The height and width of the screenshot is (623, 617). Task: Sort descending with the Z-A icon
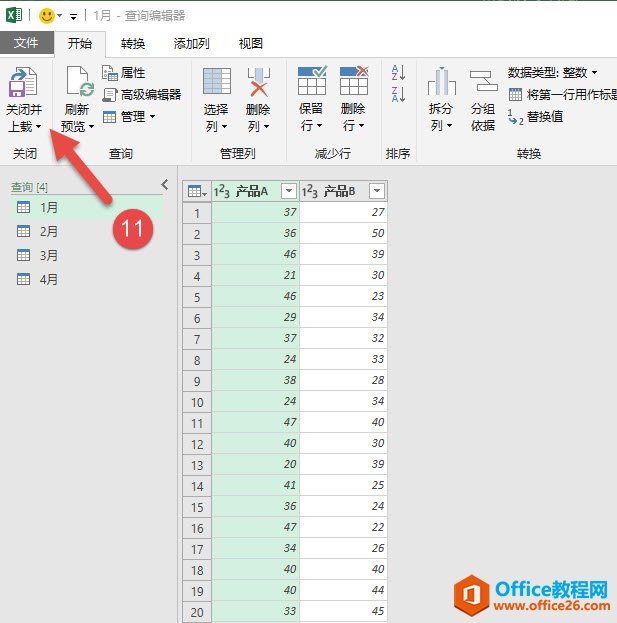[x=398, y=95]
